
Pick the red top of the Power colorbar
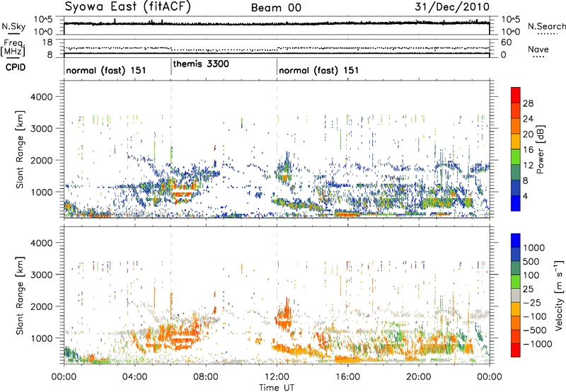pyautogui.click(x=516, y=95)
